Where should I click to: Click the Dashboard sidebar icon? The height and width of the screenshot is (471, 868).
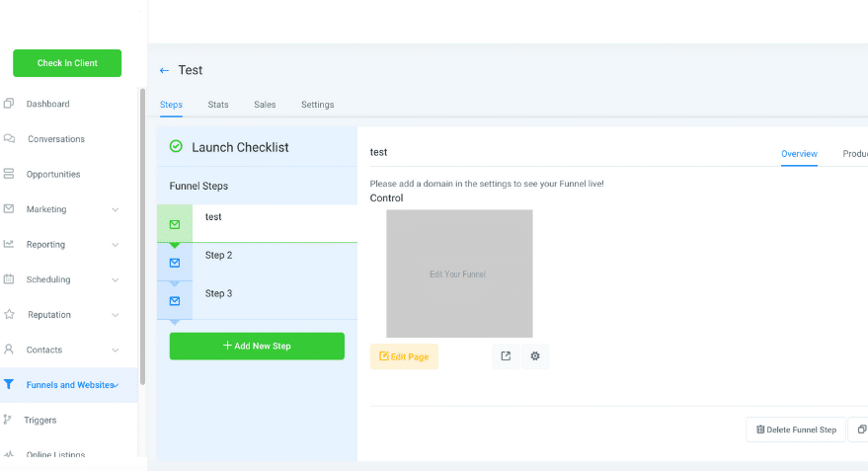(9, 104)
